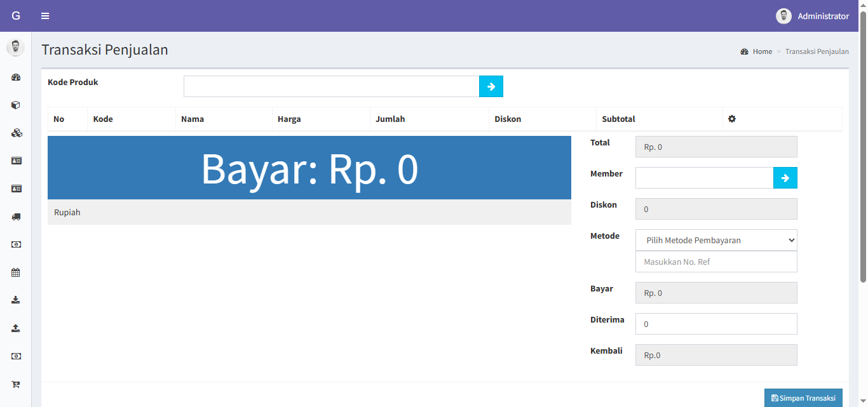Click the single cube icon in sidebar
The width and height of the screenshot is (868, 407).
[x=16, y=105]
